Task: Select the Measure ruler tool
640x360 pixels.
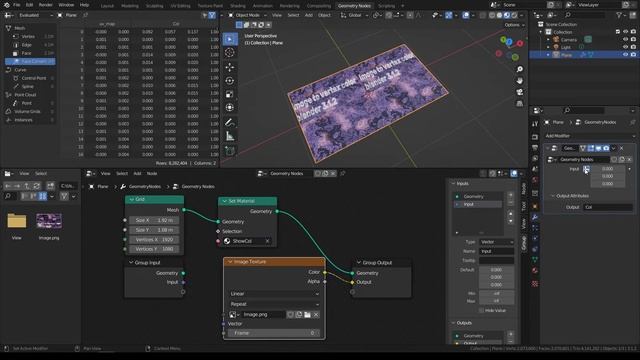Action: 229,136
